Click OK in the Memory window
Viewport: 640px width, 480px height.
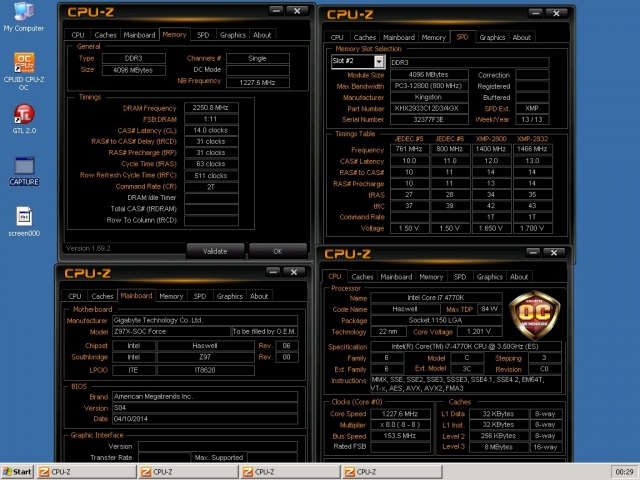coord(277,250)
